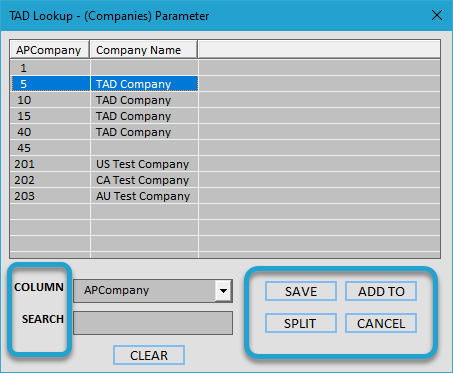Select TAD Company in row 10
Image resolution: width=453 pixels, height=373 pixels.
coord(144,100)
